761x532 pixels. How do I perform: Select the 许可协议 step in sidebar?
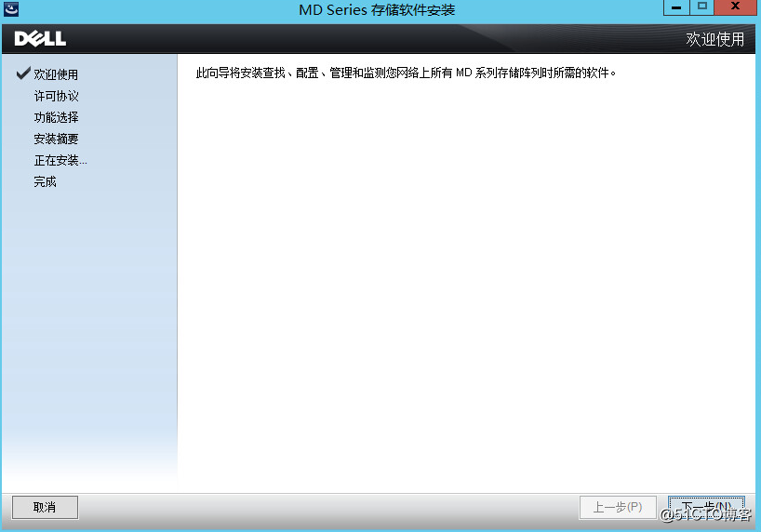(x=57, y=96)
